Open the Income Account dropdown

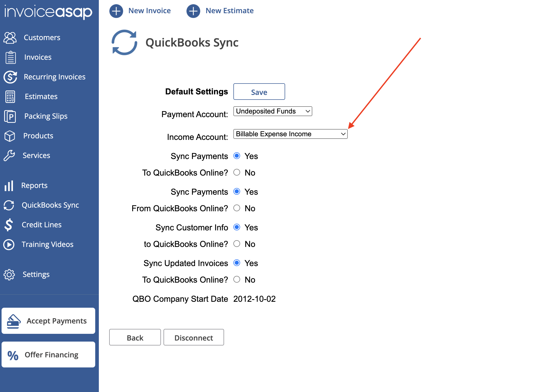[290, 134]
